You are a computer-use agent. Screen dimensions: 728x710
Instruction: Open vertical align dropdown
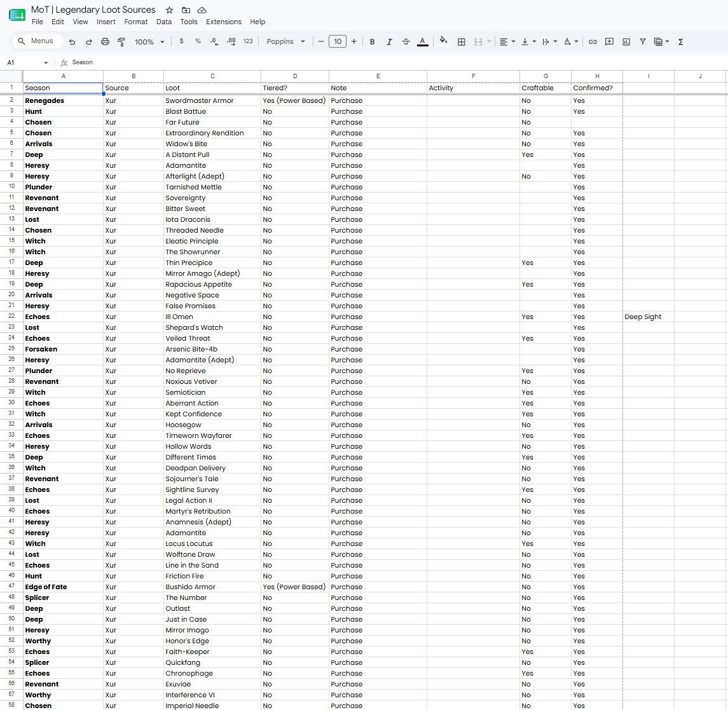528,42
